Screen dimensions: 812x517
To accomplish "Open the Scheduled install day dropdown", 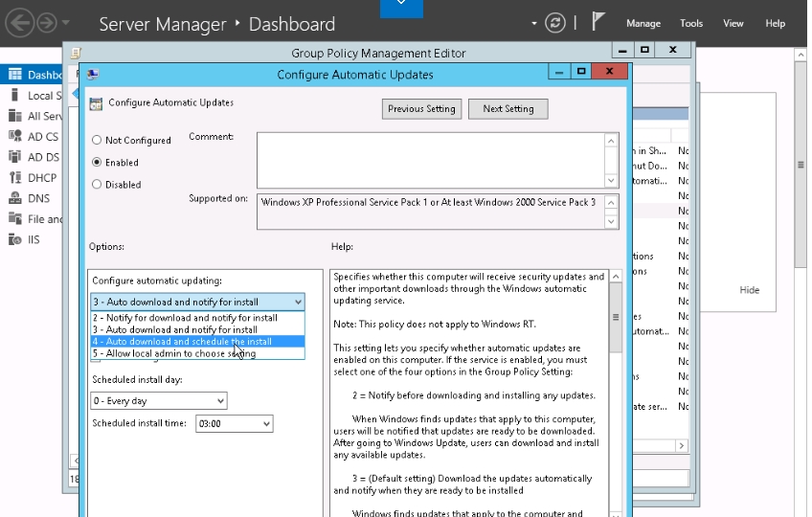I will coord(158,400).
